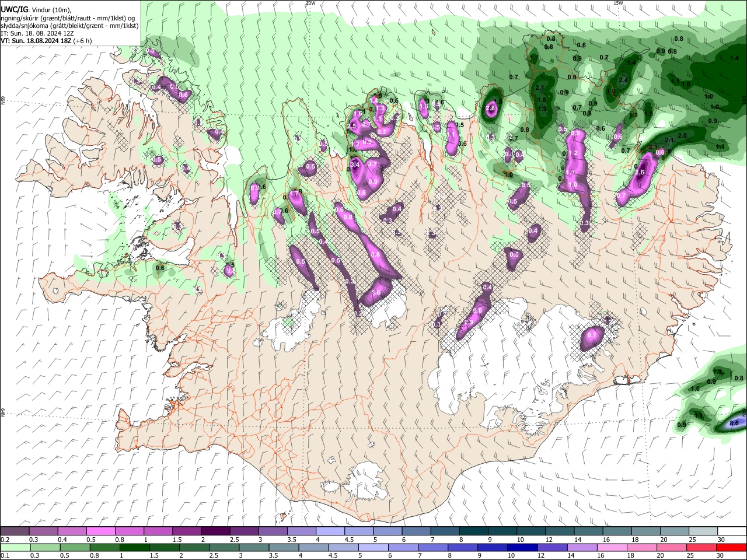The height and width of the screenshot is (560, 747).
Task: Pick the violet 14 swatch in bottom legend
Action: (582, 548)
